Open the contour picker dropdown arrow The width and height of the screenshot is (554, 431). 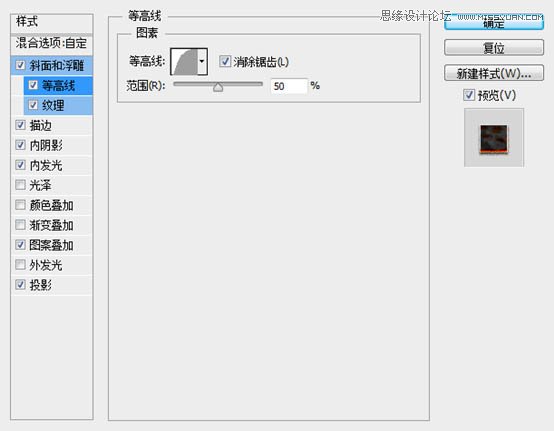tap(202, 61)
